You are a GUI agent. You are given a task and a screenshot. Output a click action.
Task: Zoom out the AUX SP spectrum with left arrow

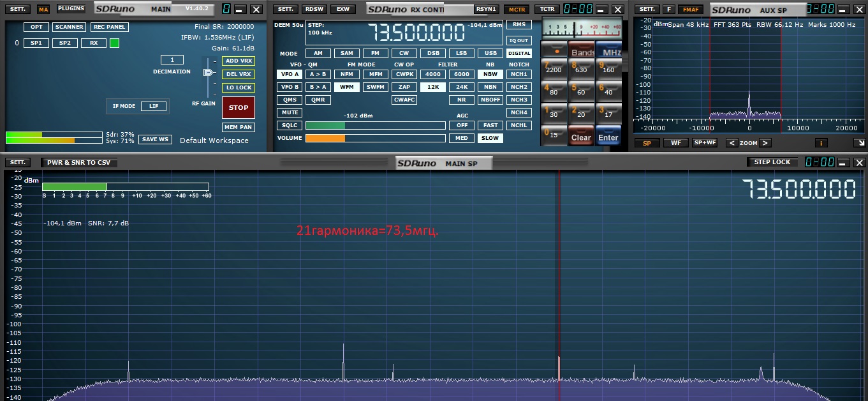(732, 143)
